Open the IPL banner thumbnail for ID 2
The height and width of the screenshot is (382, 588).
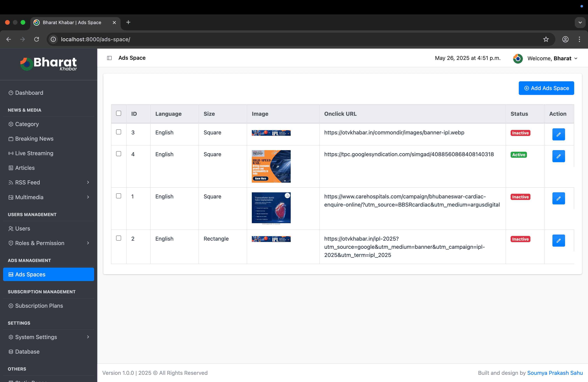point(271,239)
